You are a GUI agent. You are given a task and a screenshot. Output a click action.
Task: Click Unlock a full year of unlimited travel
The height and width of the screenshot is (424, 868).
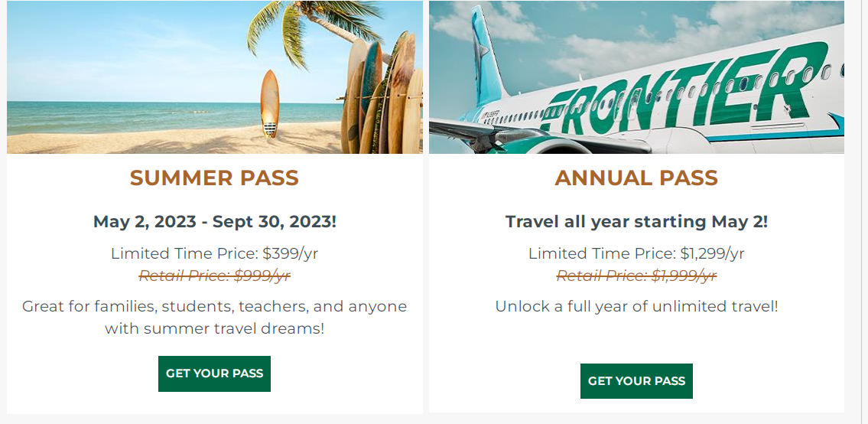coord(636,306)
